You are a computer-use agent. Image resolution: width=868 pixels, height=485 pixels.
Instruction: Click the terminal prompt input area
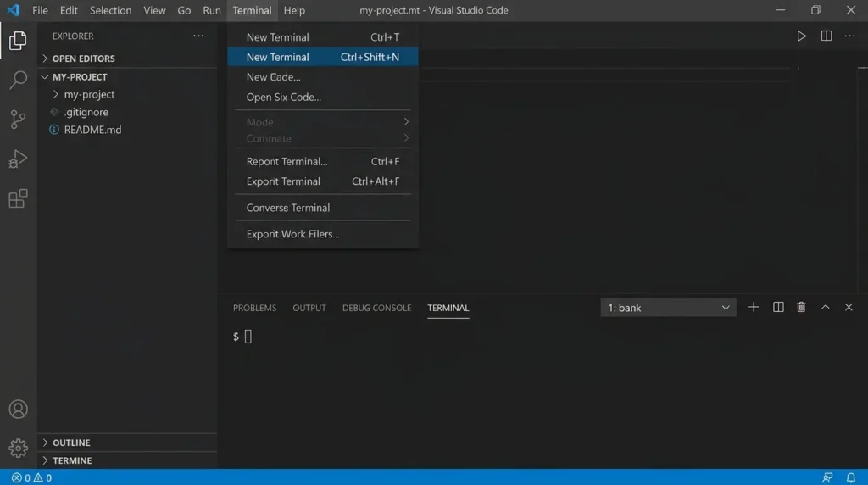click(248, 336)
